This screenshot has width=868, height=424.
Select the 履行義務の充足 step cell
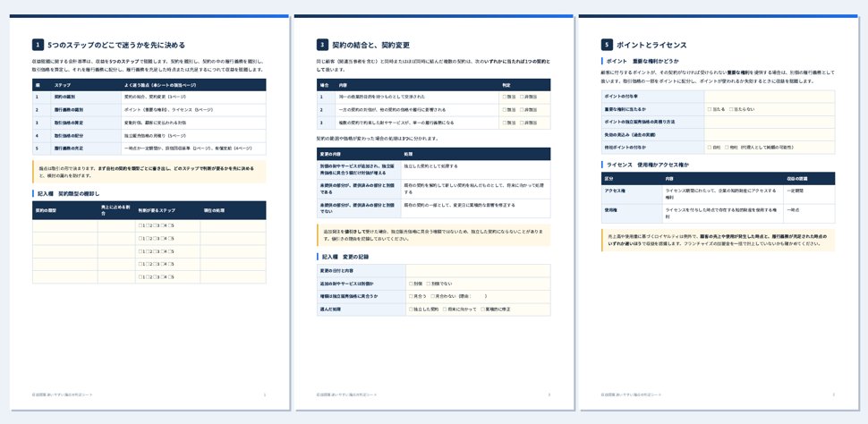[x=85, y=148]
